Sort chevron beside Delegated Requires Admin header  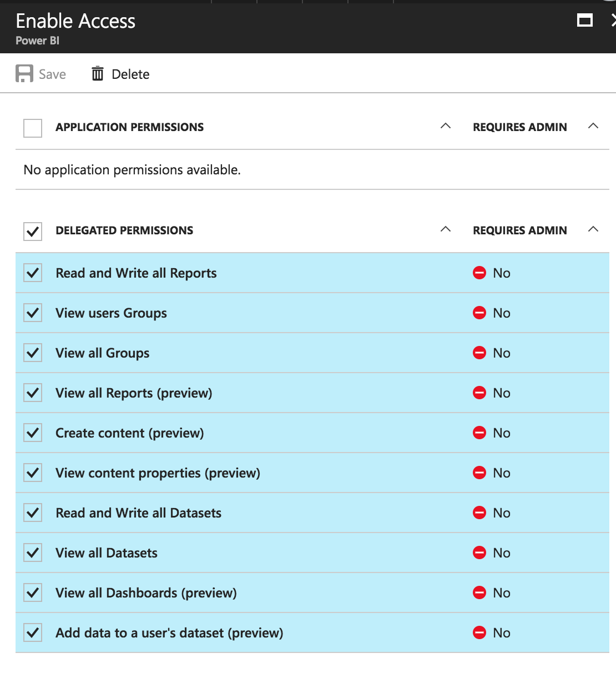click(x=593, y=229)
